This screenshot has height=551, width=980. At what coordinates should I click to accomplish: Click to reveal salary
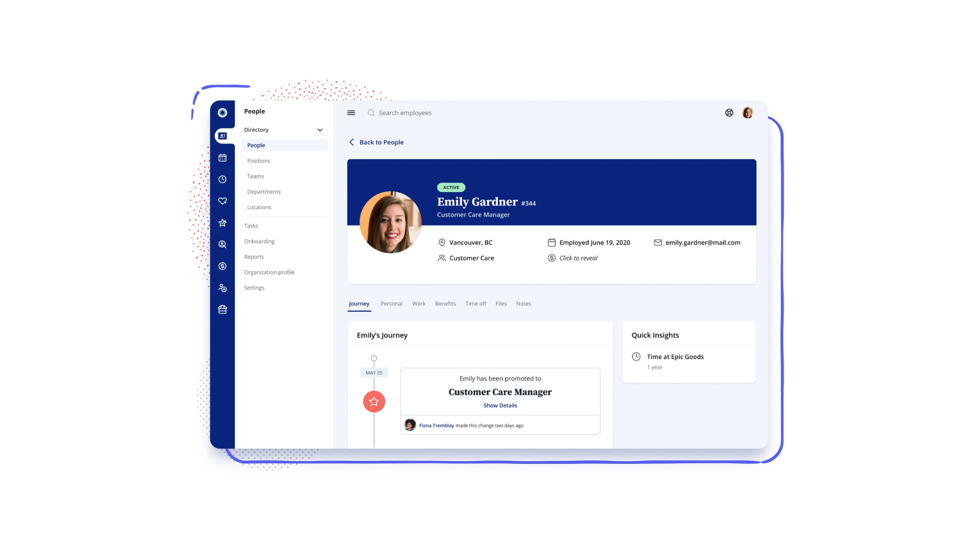[x=578, y=258]
